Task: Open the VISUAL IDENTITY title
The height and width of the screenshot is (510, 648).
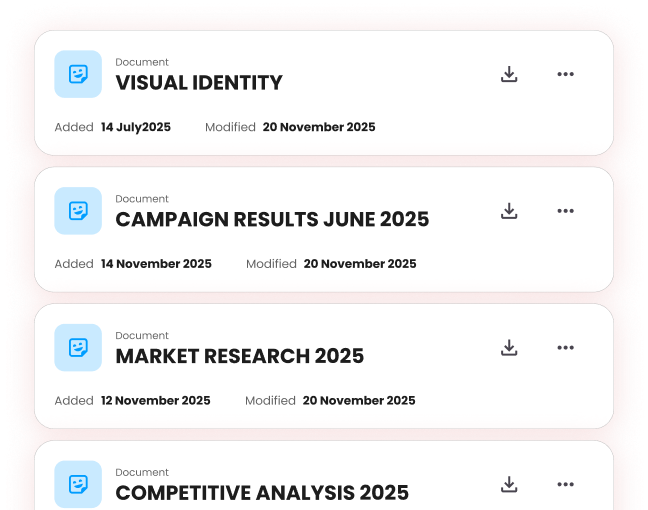Action: [x=199, y=83]
